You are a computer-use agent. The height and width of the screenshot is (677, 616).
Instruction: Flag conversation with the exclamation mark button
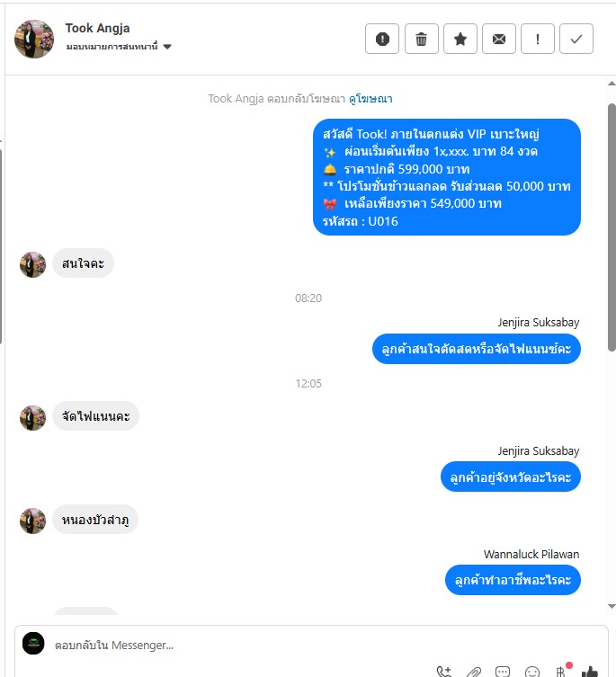538,39
